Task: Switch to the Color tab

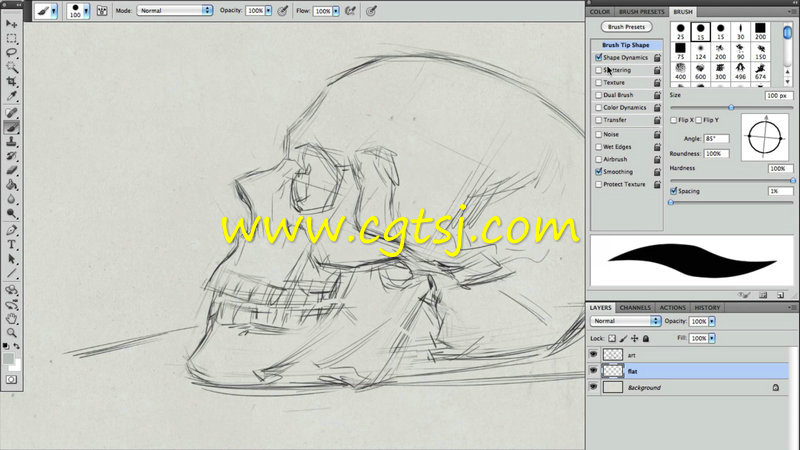Action: (x=600, y=12)
